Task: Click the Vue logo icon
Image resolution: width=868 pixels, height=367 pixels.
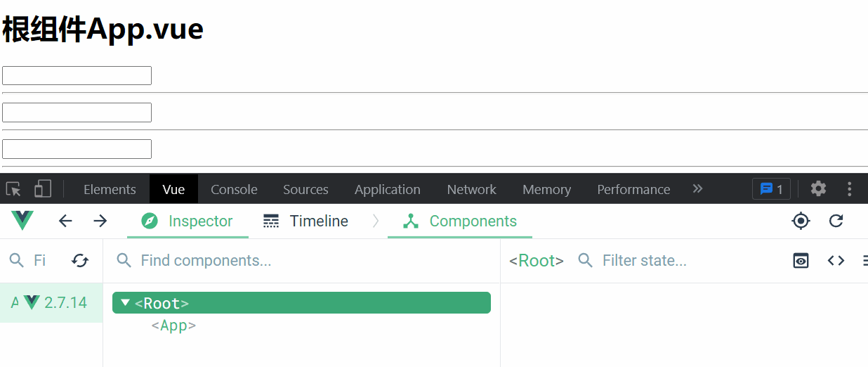Action: [x=22, y=221]
